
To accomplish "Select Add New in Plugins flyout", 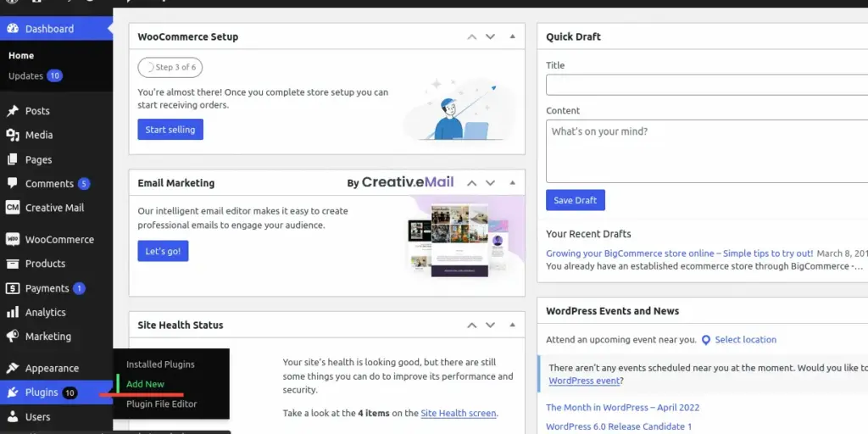I will point(145,384).
